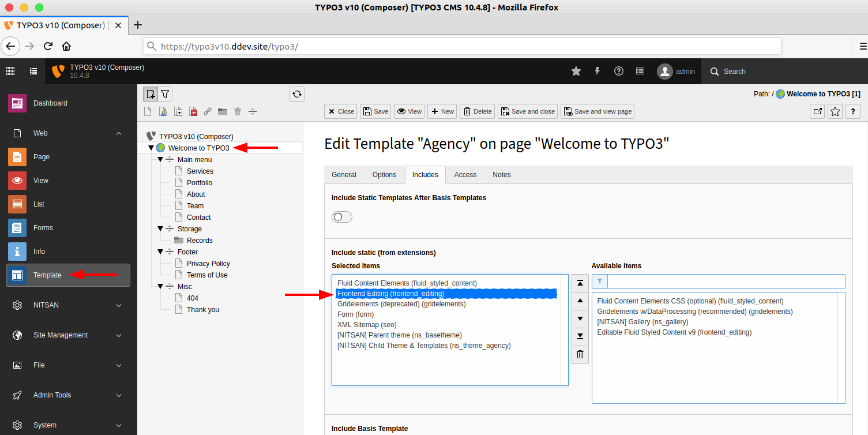This screenshot has height=435, width=868.
Task: Click the folder page type icon
Action: click(223, 111)
